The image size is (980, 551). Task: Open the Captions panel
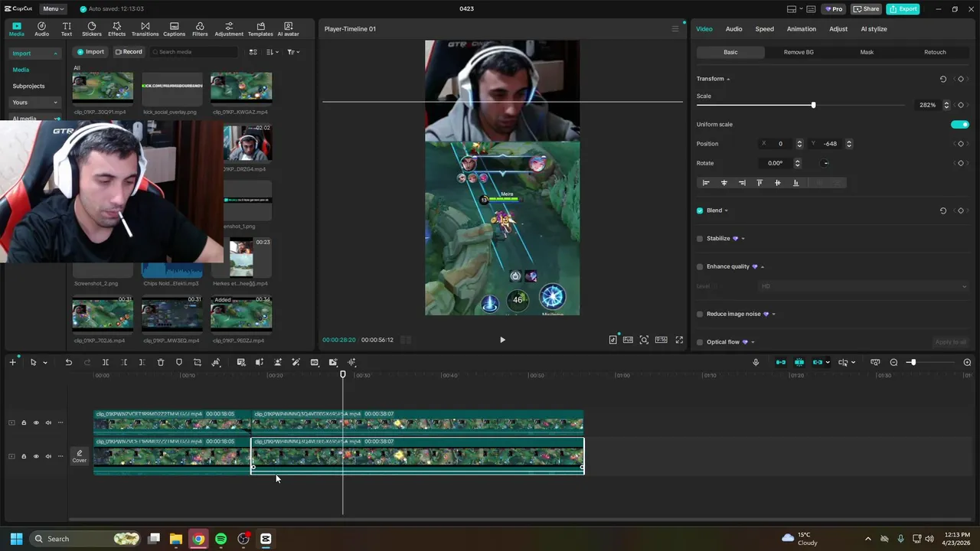click(174, 29)
